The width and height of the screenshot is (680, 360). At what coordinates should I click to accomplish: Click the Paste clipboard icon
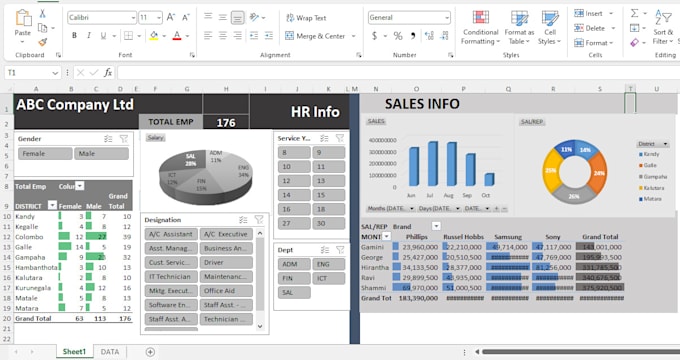[x=23, y=18]
